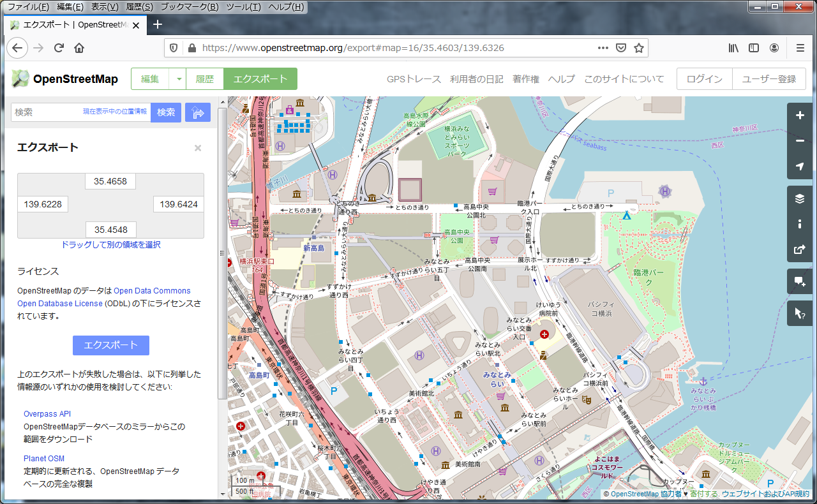The image size is (817, 504).
Task: Open the ツール menu
Action: pos(243,7)
